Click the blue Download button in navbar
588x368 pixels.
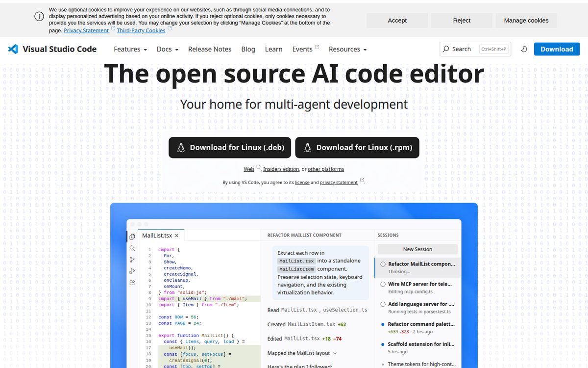557,49
